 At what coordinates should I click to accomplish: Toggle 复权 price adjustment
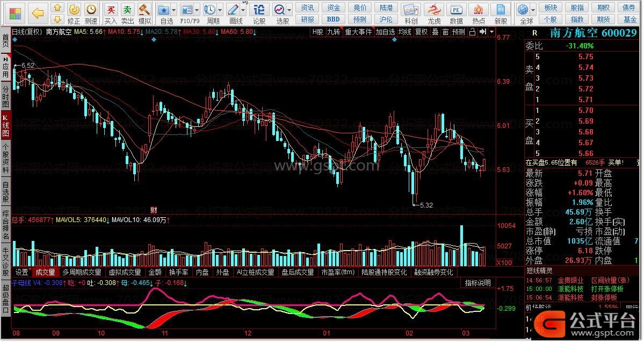pos(422,32)
